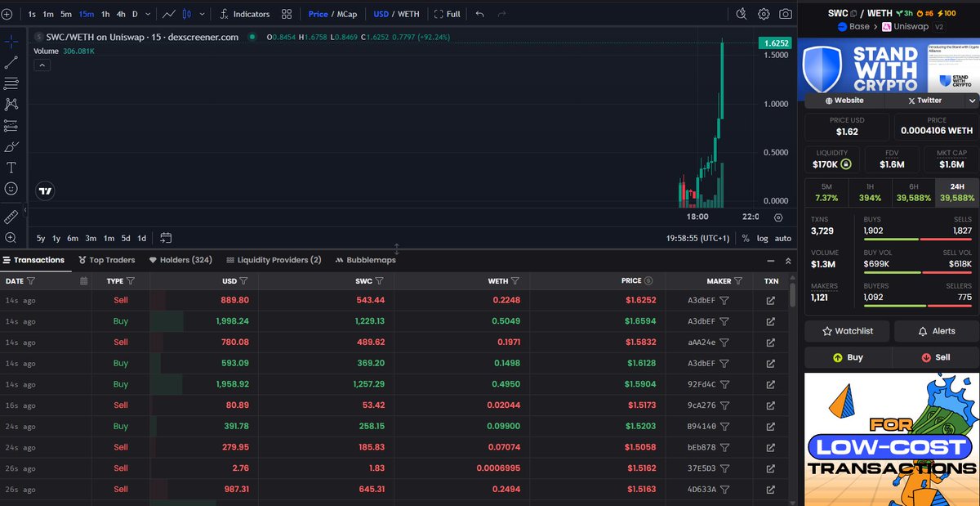Open the date format calendar icon in header
This screenshot has width=980, height=506.
click(x=84, y=280)
